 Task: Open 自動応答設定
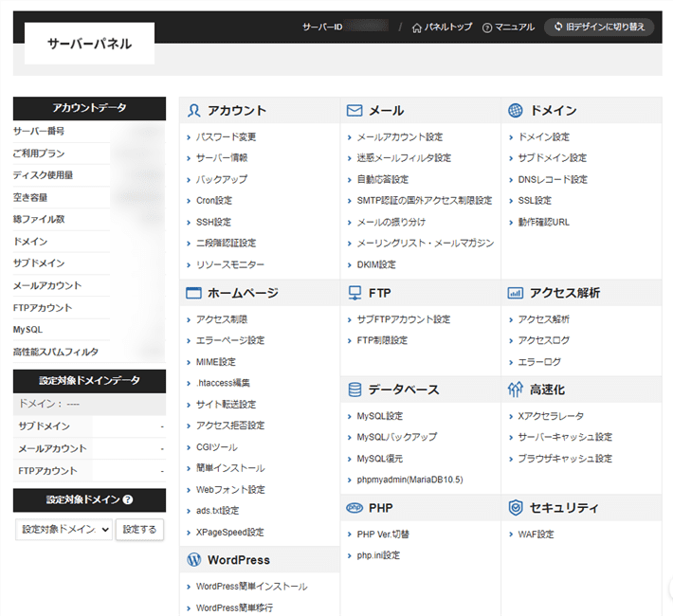[382, 179]
